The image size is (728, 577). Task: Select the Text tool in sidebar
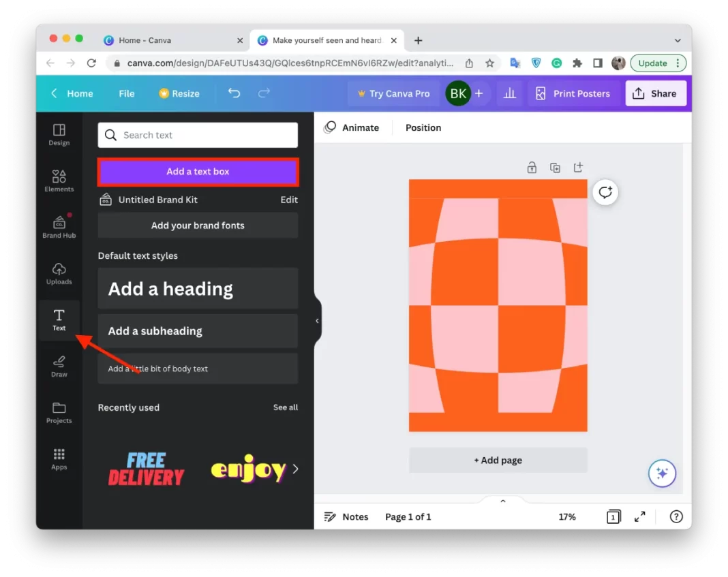point(59,320)
